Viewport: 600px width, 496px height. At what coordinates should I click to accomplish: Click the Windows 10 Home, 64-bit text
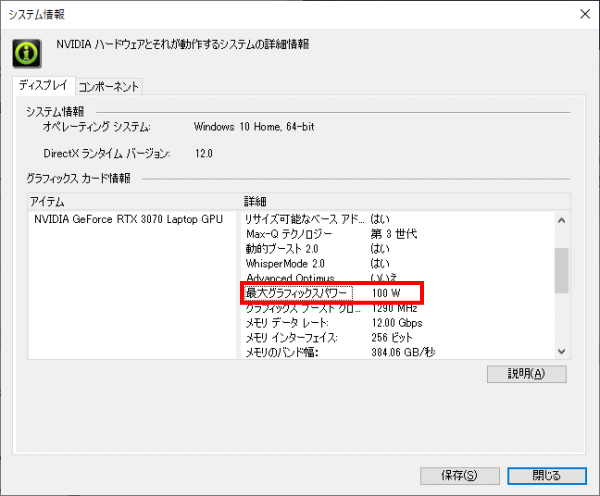pos(254,127)
